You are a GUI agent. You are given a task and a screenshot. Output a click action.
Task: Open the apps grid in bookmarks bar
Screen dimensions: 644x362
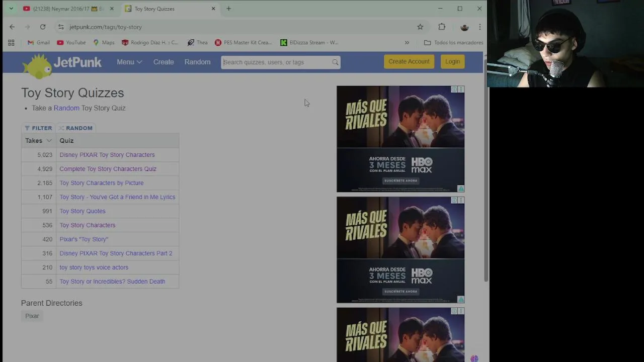[x=11, y=43]
